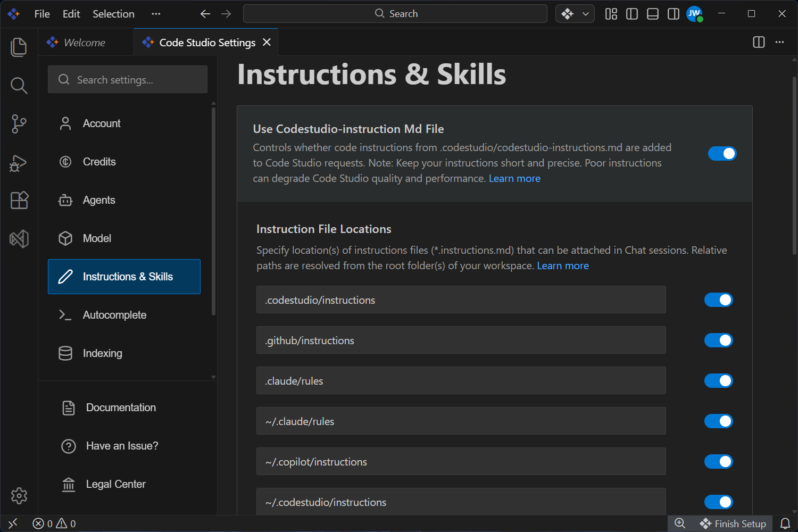Image resolution: width=798 pixels, height=532 pixels.
Task: Go forward with the right arrow
Action: click(226, 14)
